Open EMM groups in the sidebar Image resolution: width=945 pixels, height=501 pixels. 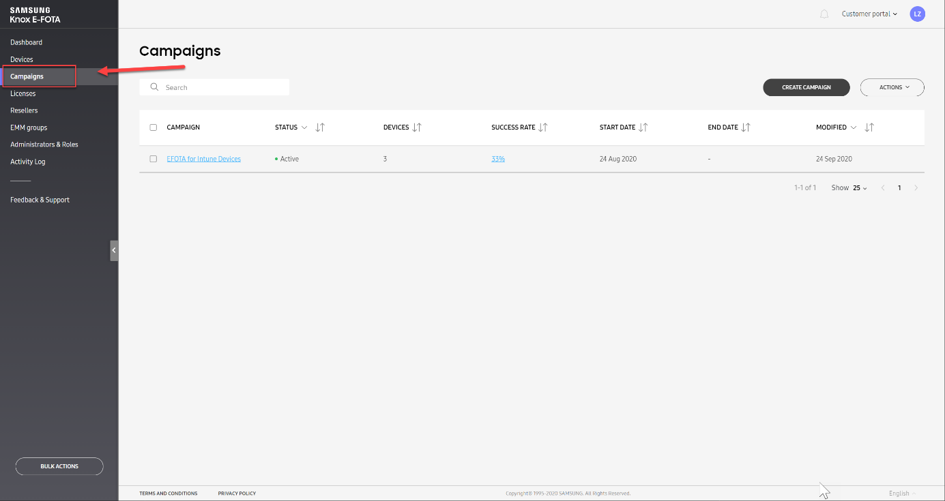tap(28, 128)
